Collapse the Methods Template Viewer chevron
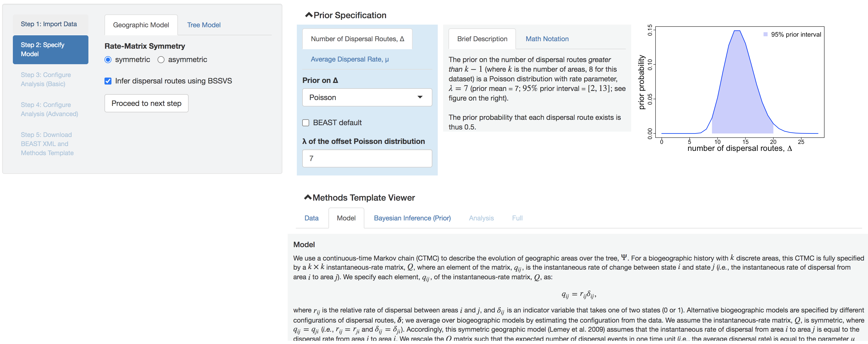This screenshot has height=344, width=868. point(308,198)
